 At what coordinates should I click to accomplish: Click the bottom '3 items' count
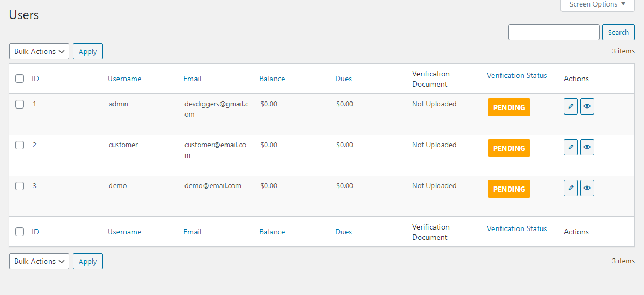pos(623,261)
